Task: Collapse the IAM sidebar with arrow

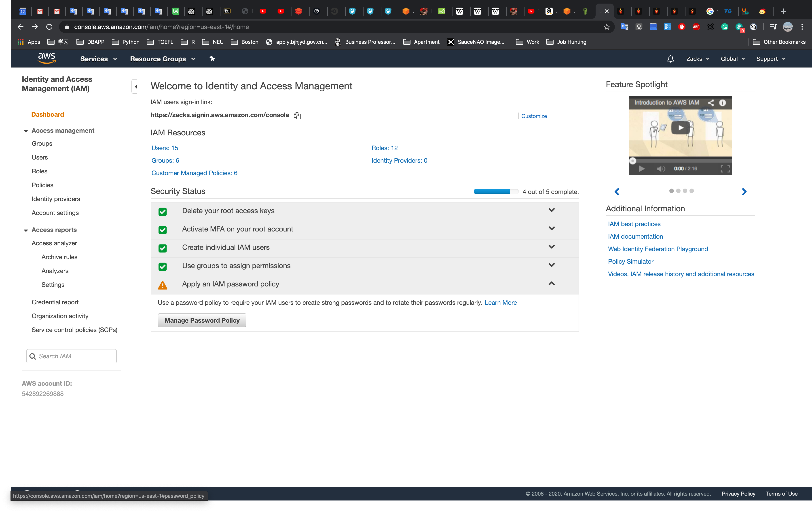Action: [135, 87]
